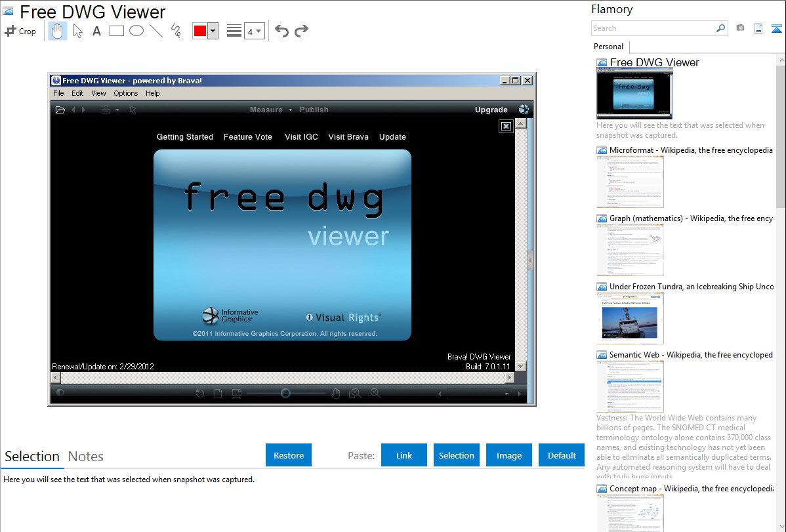Screen dimensions: 786x532
Task: Select the Crop tool
Action: pos(20,31)
